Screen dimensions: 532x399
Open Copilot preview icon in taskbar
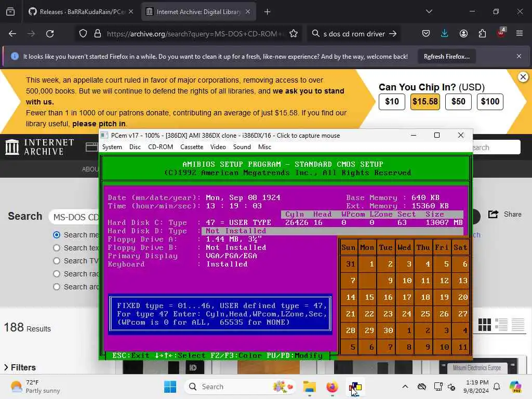click(516, 387)
